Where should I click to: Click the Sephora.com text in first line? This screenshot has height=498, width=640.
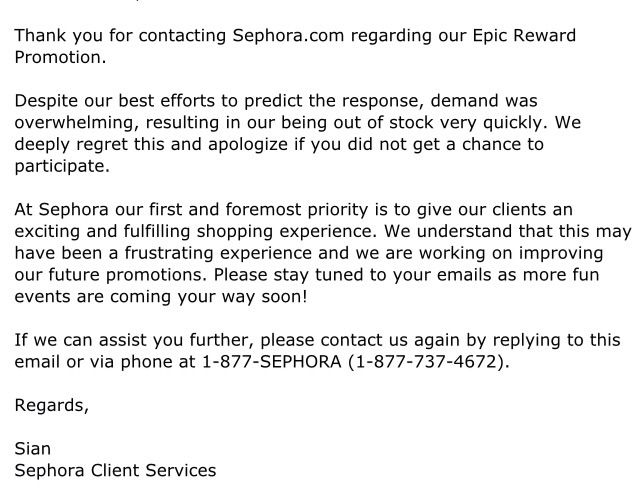288,36
